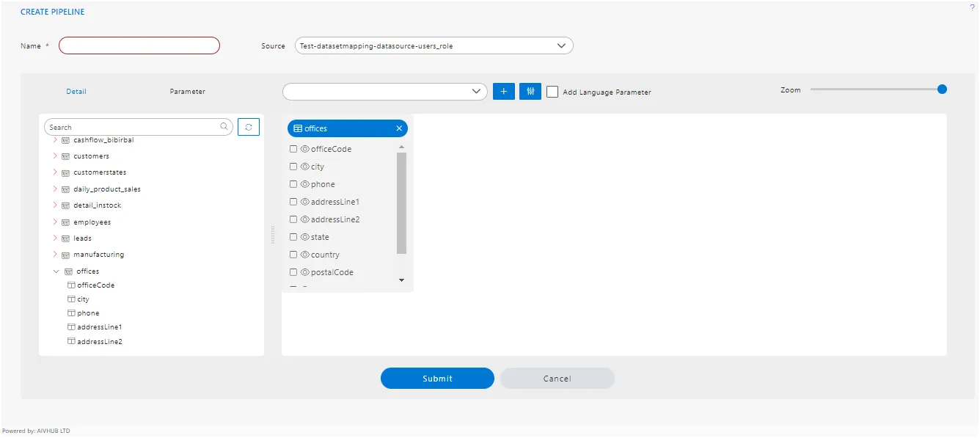Expand the manufacturing tree node
Screen dimensions: 980x438
coord(55,255)
